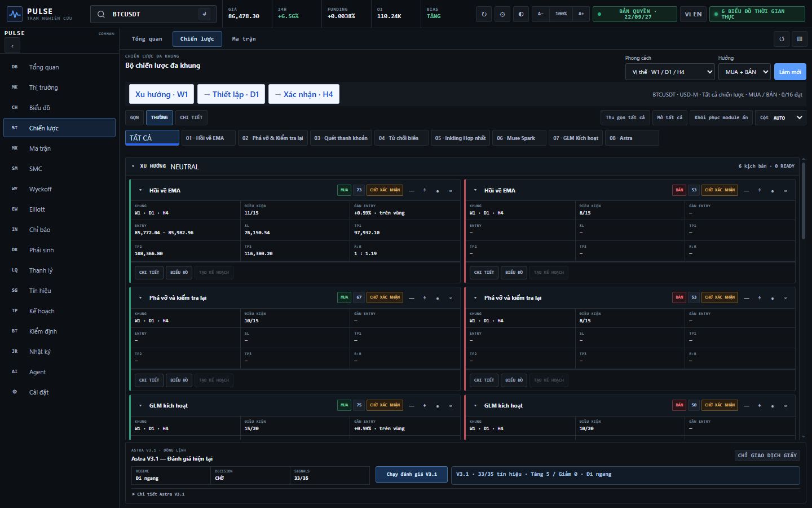Screen dimensions: 812x508
Task: Close the GLM kích hoạt BÁN card
Action: (x=785, y=406)
